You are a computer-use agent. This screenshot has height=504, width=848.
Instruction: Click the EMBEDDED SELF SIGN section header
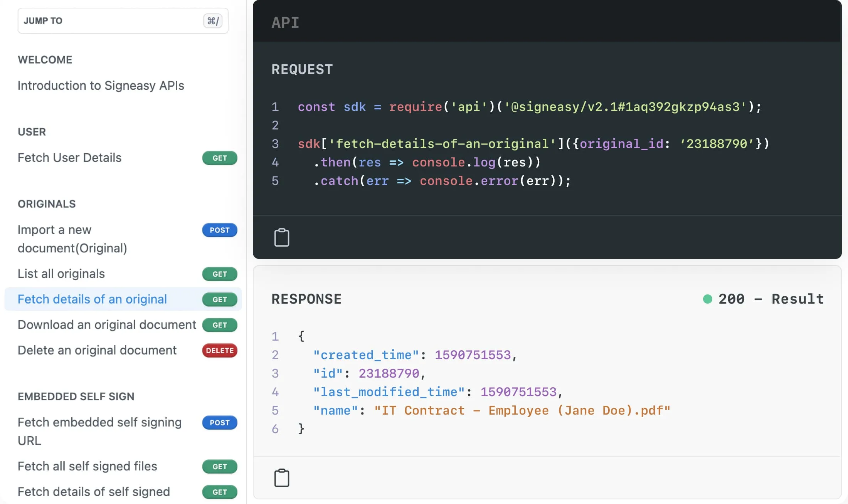click(76, 396)
